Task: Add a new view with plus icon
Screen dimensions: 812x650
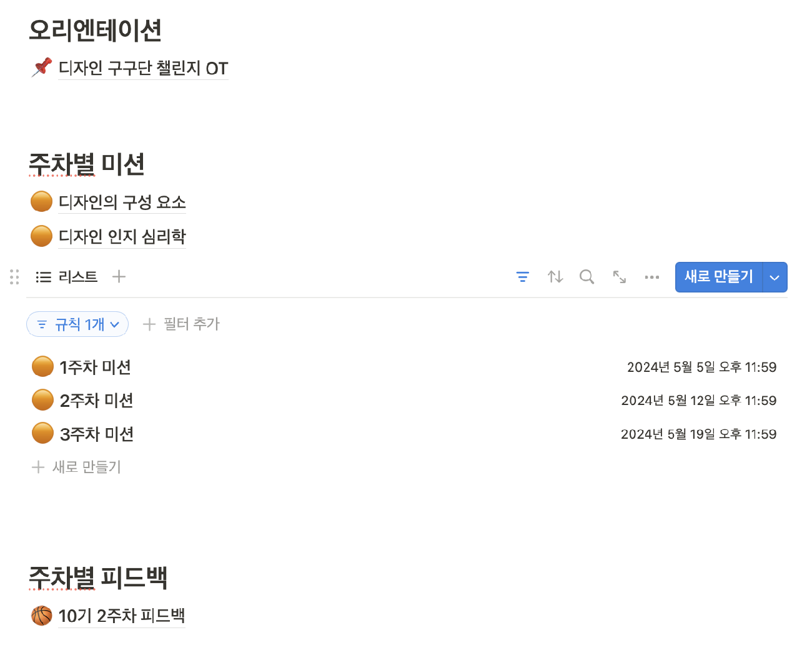Action: tap(119, 276)
